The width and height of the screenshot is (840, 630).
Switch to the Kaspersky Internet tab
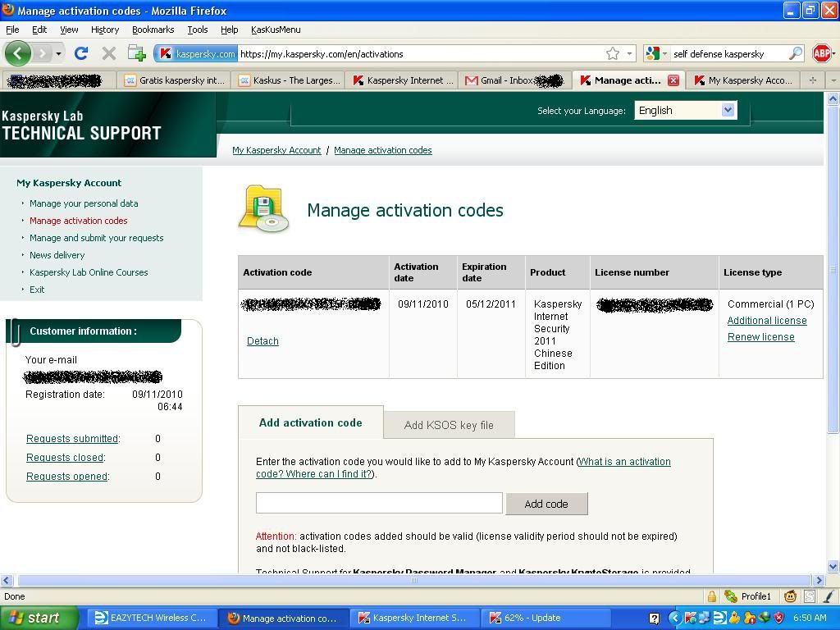coord(403,80)
